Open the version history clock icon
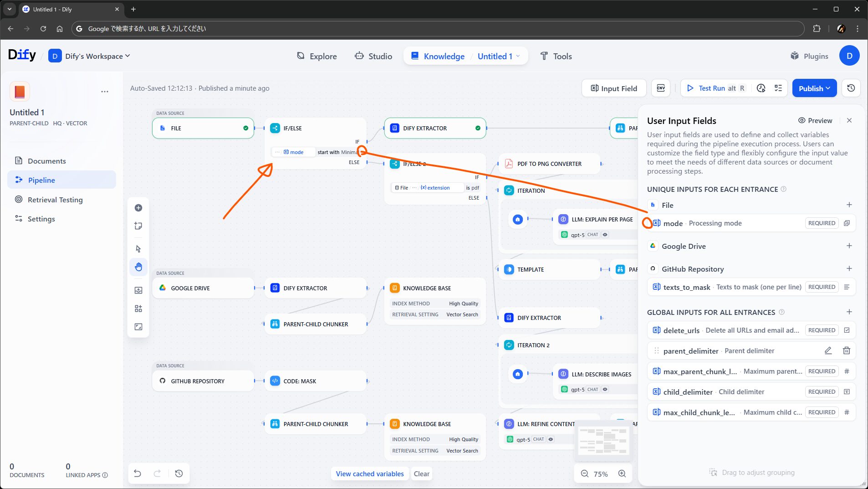 click(x=851, y=88)
